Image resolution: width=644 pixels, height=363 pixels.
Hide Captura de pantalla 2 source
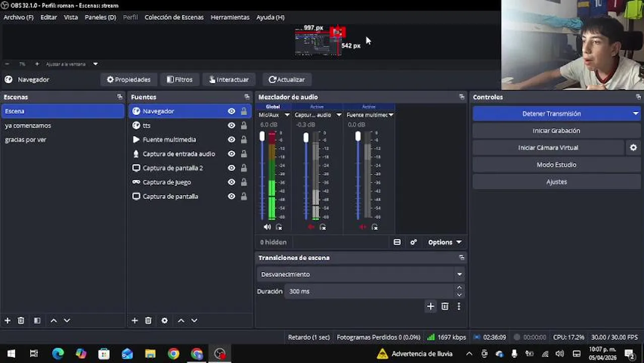(231, 168)
